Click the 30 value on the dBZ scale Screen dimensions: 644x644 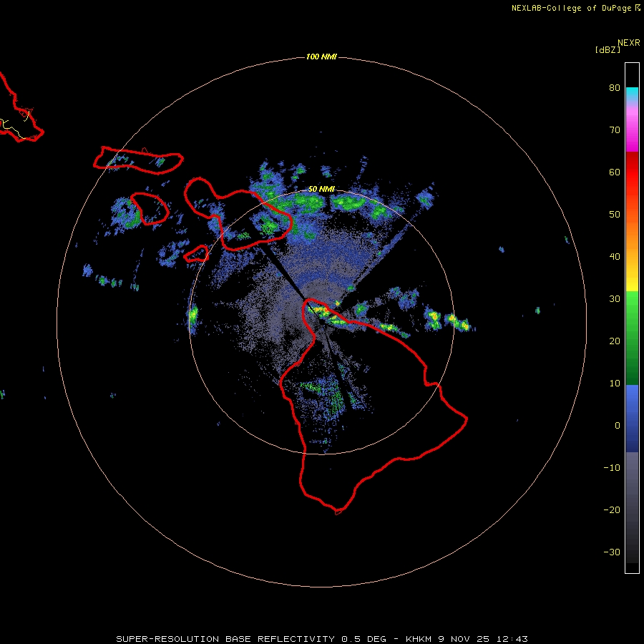(615, 299)
